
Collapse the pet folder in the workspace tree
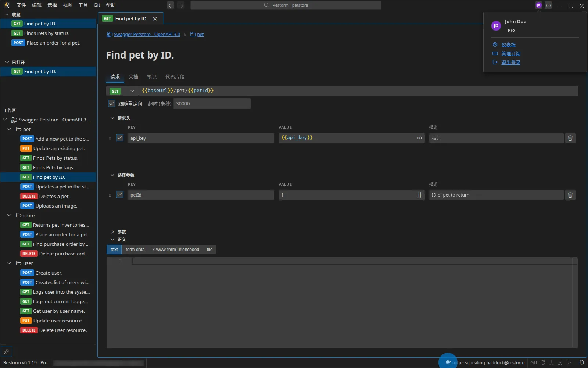click(9, 130)
